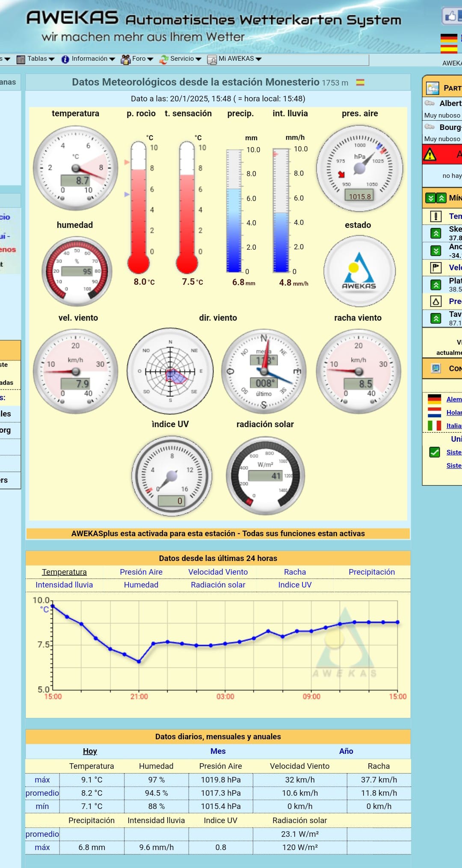Viewport: 462px width, 868px height.
Task: Click the computer monitor icon in the sidebar
Action: pos(435,368)
